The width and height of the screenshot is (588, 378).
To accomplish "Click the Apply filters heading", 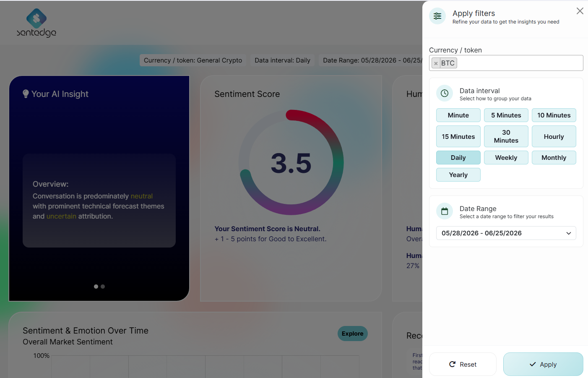I will click(x=474, y=13).
